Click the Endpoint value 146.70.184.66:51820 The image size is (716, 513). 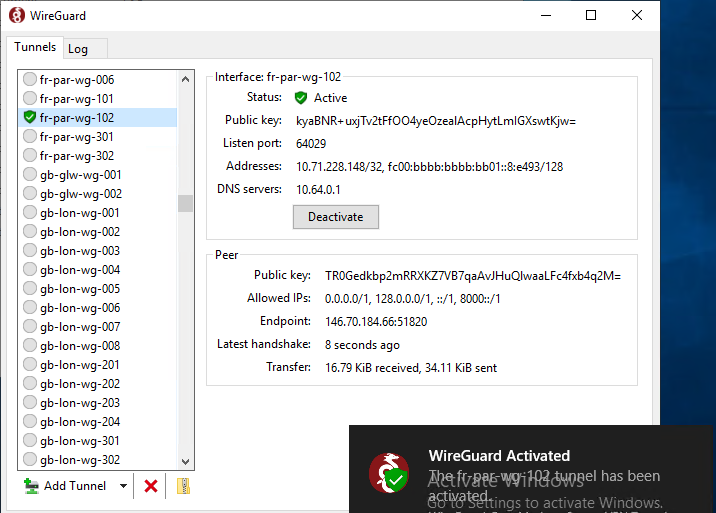(x=376, y=322)
